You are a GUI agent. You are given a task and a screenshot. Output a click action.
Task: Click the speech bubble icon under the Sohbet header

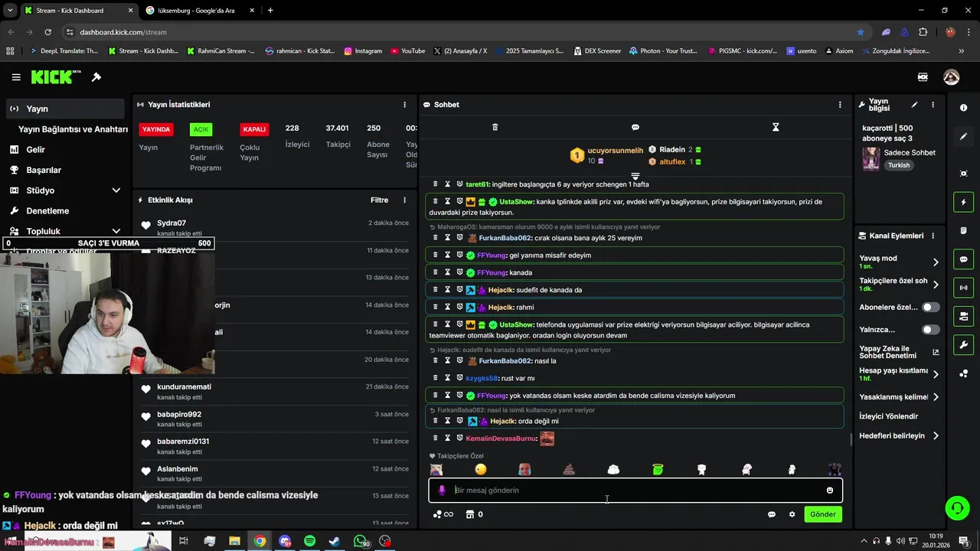click(x=635, y=127)
